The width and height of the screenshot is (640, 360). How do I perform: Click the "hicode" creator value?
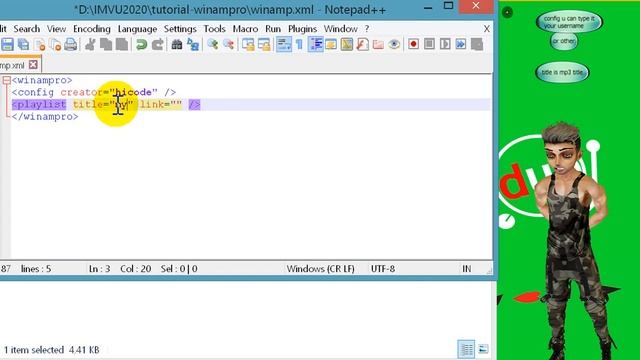134,92
